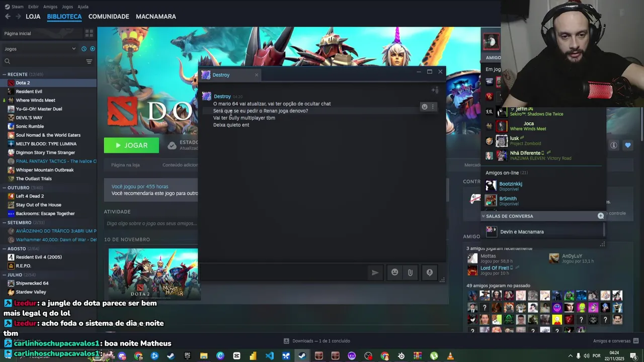Start voice chat with the microphone icon
Image resolution: width=644 pixels, height=362 pixels.
coord(430,273)
